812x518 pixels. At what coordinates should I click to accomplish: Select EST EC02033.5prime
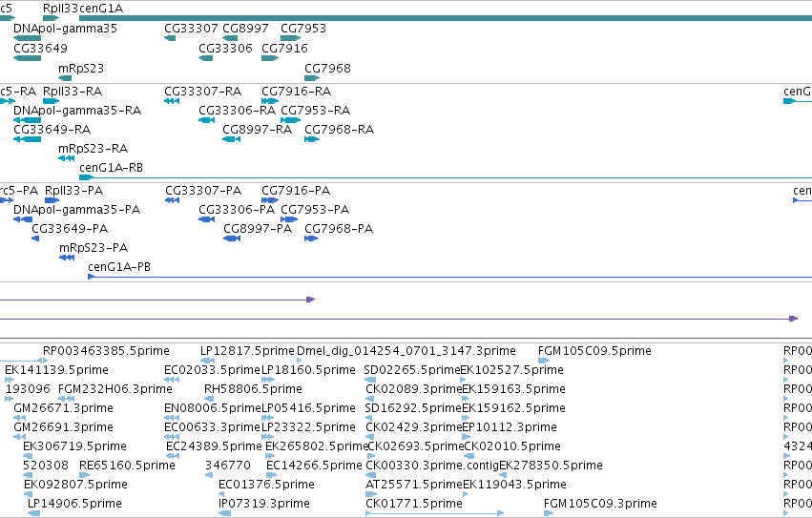click(172, 380)
